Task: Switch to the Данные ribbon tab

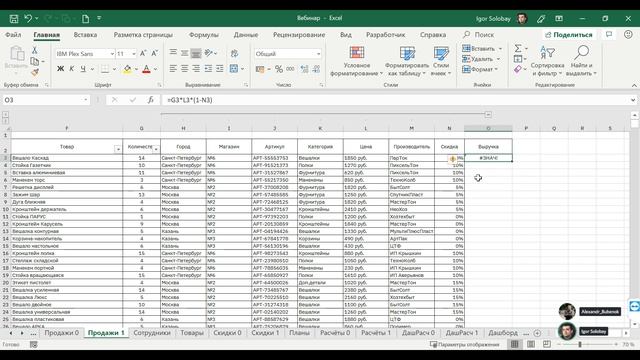Action: pyautogui.click(x=246, y=35)
